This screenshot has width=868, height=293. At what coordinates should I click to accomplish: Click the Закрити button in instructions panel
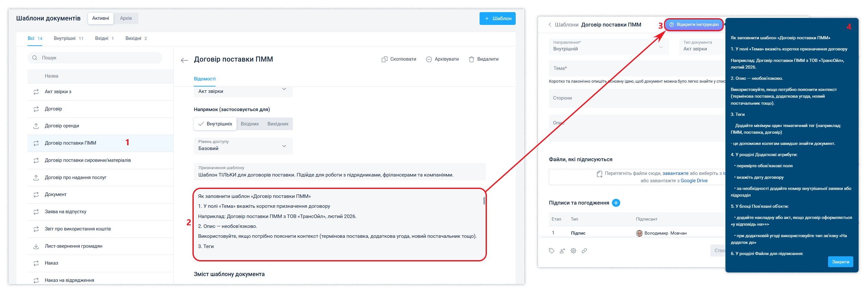[840, 262]
